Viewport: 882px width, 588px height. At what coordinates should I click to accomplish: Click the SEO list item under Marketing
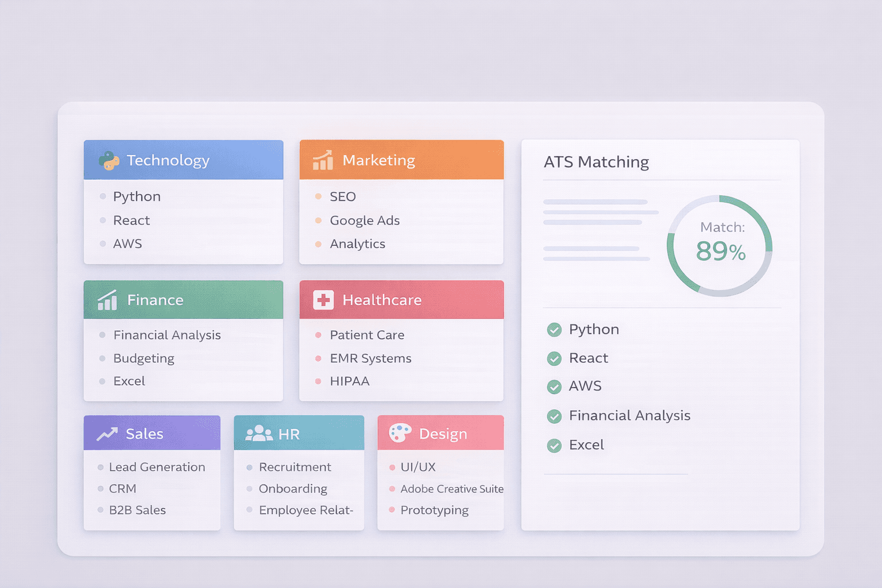pos(343,196)
